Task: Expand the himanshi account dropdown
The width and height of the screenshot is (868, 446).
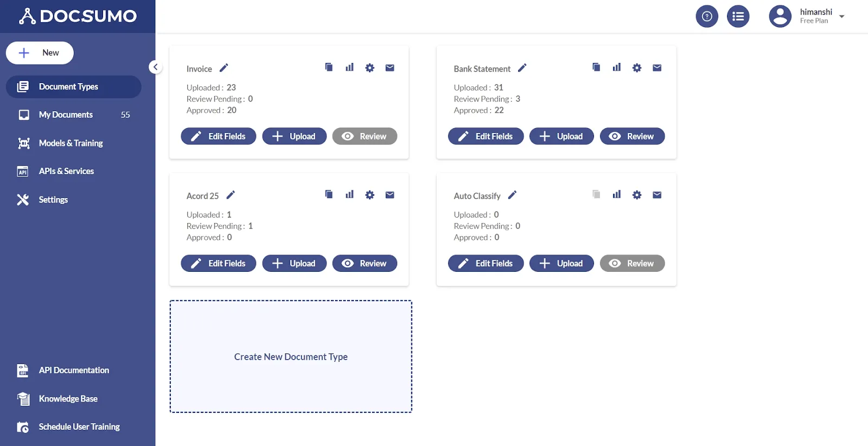Action: pos(841,16)
